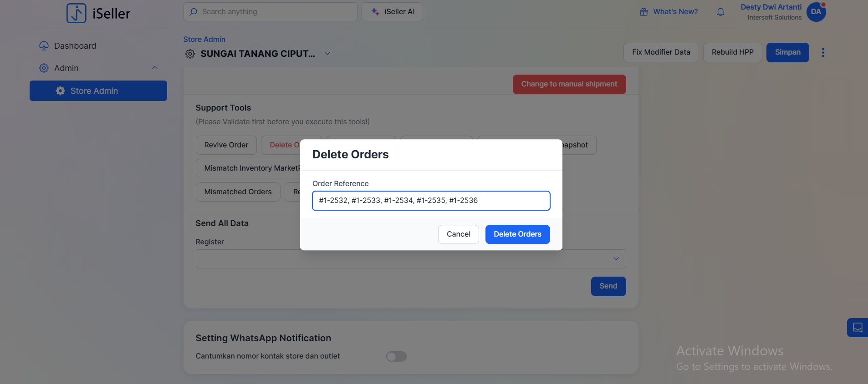Select Store Admin sidebar item

[98, 91]
